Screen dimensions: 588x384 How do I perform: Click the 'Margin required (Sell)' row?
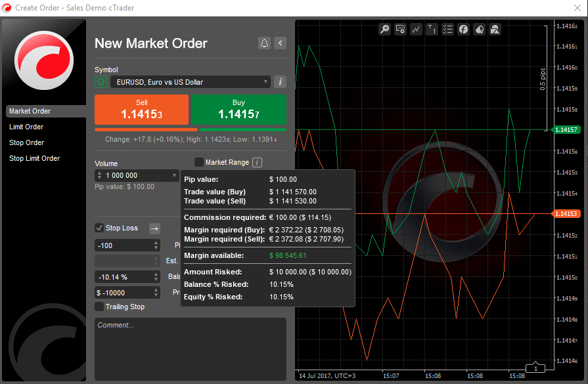pos(263,239)
